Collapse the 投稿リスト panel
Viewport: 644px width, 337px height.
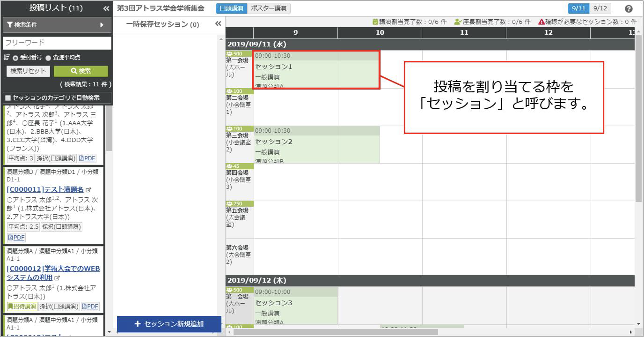tap(106, 8)
